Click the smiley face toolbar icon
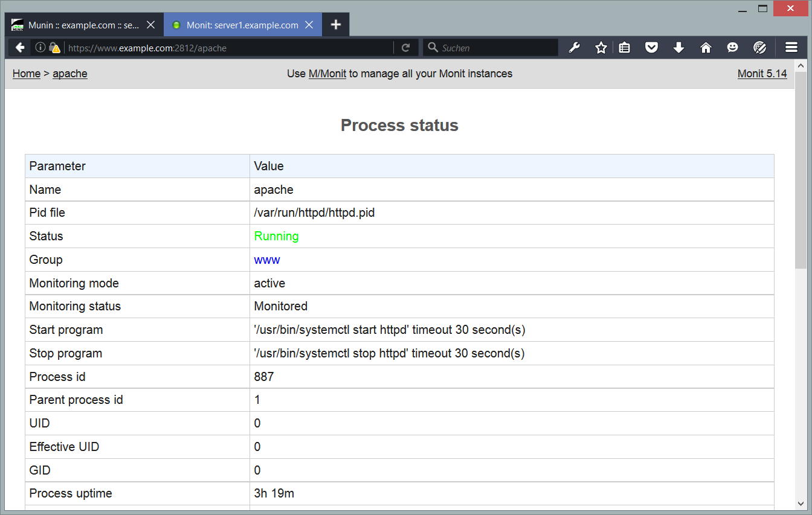 (x=732, y=48)
